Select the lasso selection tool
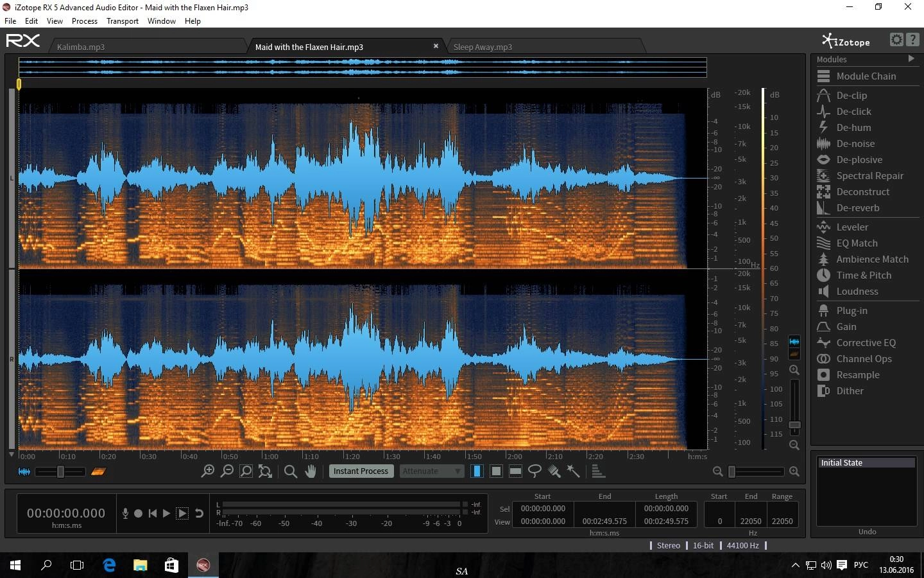Image resolution: width=924 pixels, height=578 pixels. [535, 471]
